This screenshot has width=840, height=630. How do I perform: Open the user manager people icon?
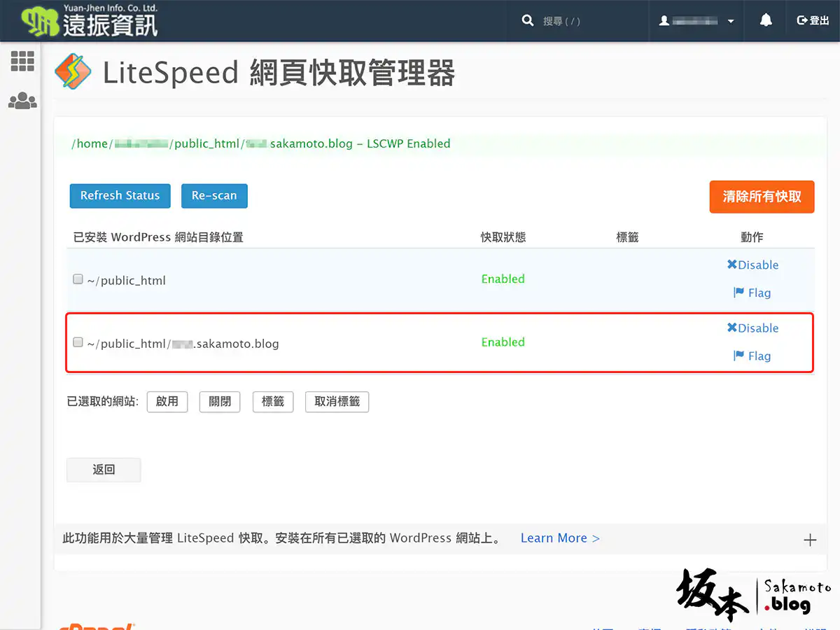click(22, 101)
